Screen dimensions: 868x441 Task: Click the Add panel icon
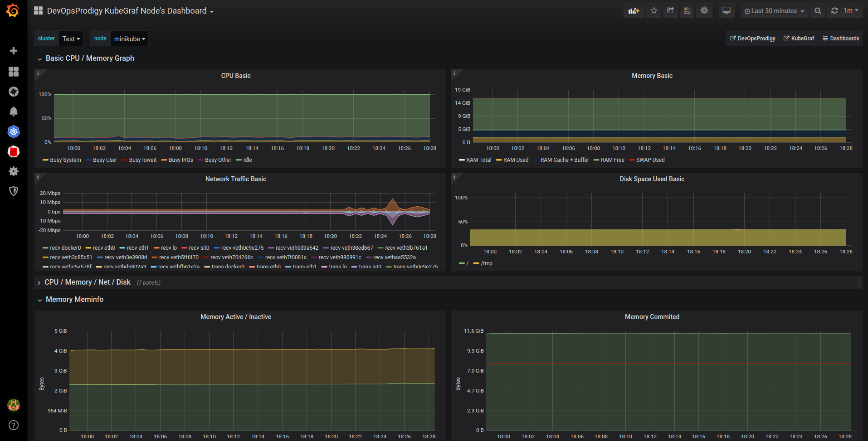click(x=634, y=11)
